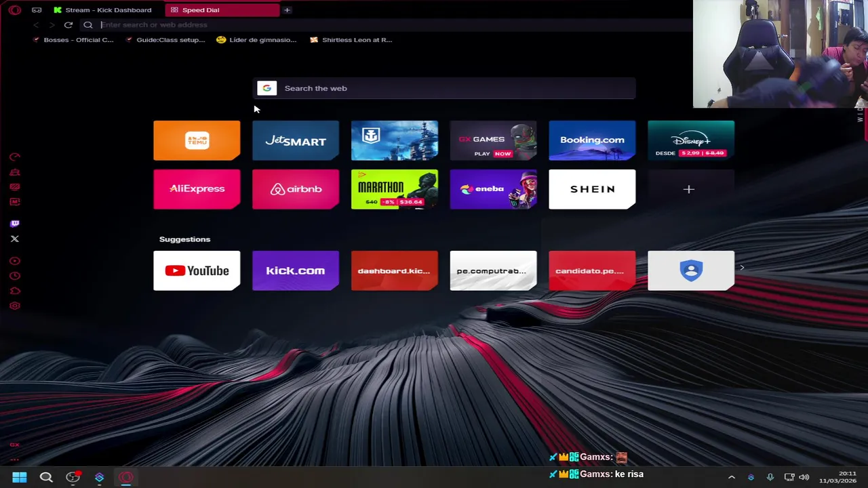Click the back navigation arrow
The height and width of the screenshot is (488, 868).
(x=37, y=25)
